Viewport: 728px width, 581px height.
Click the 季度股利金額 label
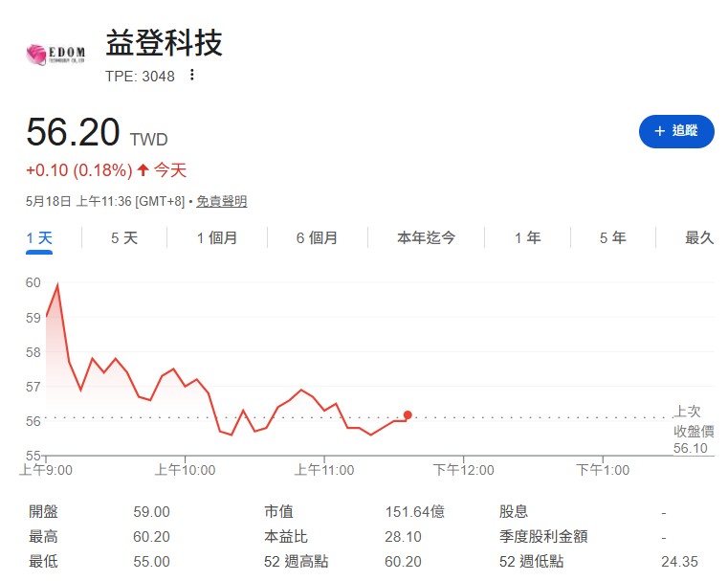point(543,537)
